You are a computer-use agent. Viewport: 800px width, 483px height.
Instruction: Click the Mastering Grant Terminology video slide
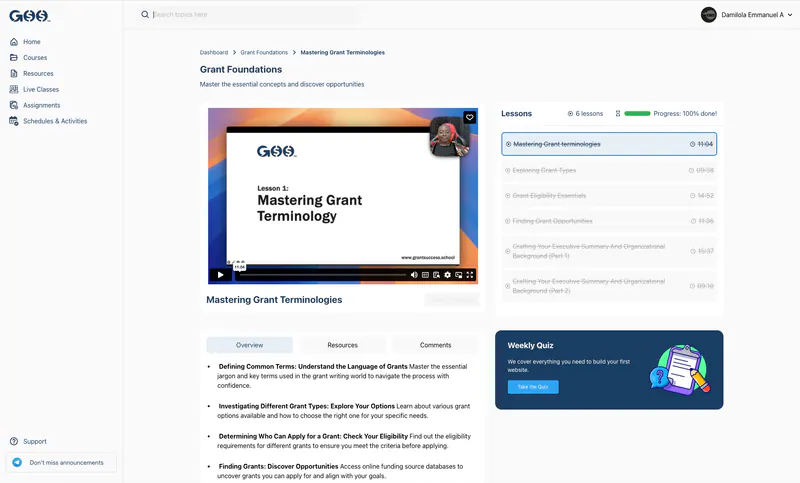(343, 196)
